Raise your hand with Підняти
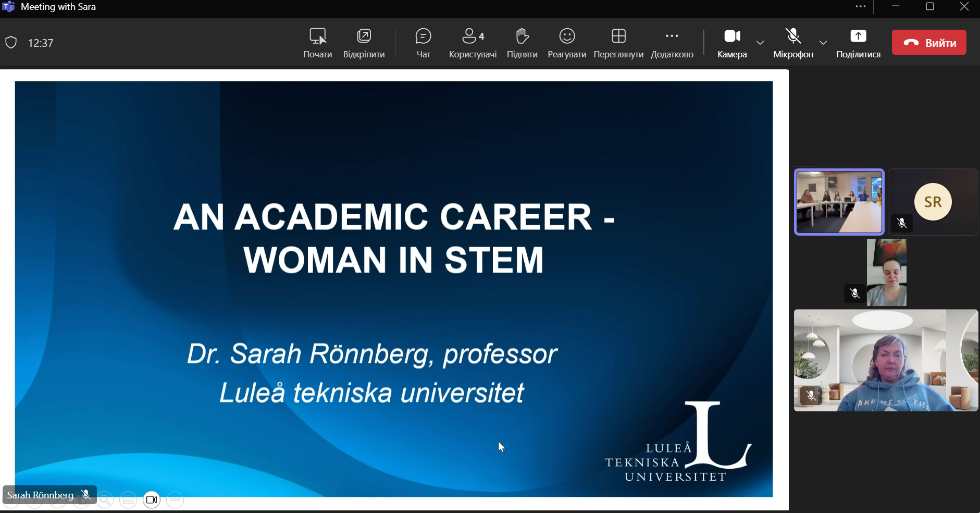Image resolution: width=980 pixels, height=513 pixels. [522, 43]
